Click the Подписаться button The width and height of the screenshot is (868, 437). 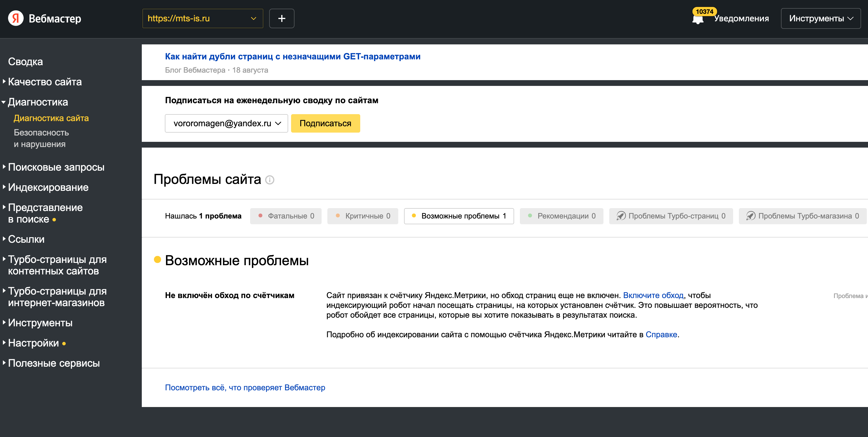(325, 123)
